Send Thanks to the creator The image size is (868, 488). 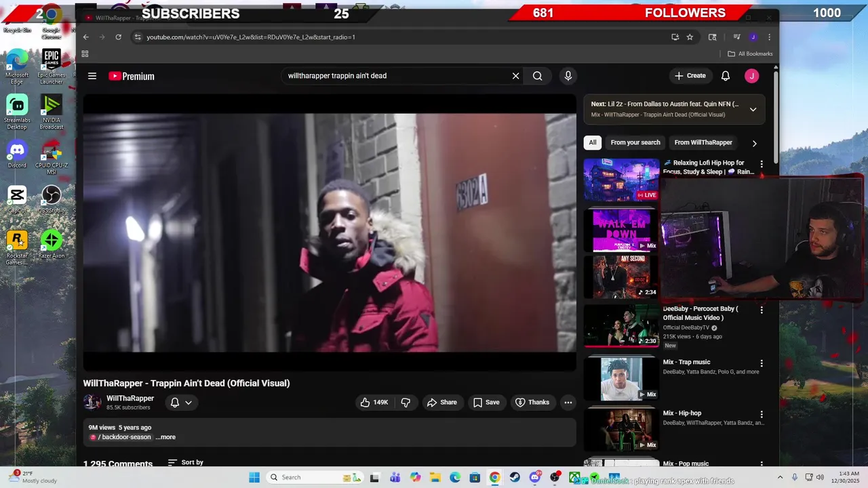click(532, 403)
